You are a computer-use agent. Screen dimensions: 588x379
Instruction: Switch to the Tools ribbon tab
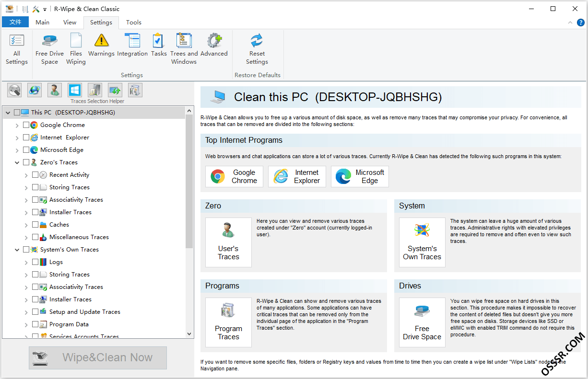click(134, 22)
